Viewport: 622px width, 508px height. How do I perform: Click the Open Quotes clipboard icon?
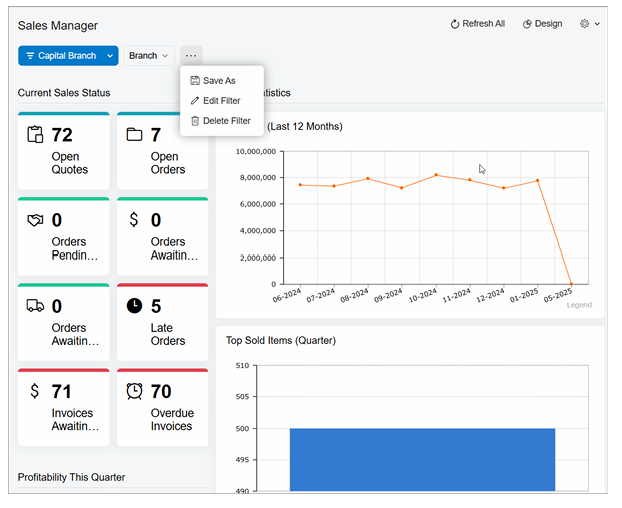tap(36, 135)
